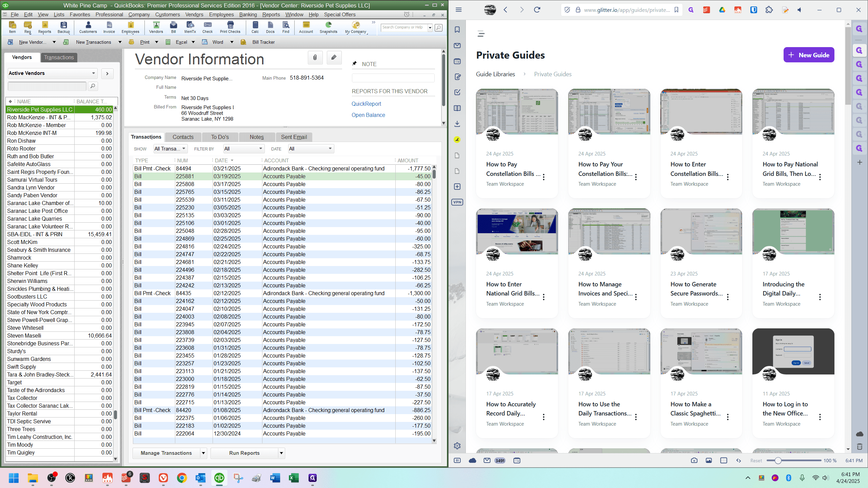Switch to the vendor list Transactions tab

tap(59, 58)
